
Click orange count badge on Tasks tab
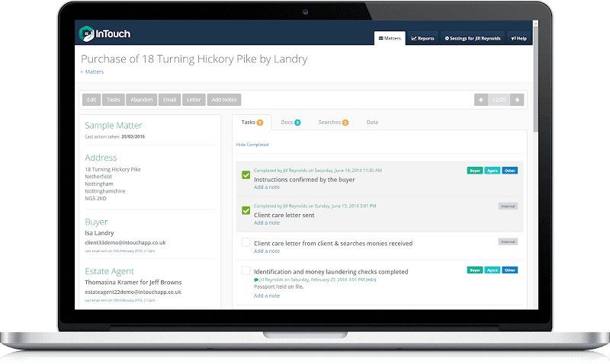point(260,123)
